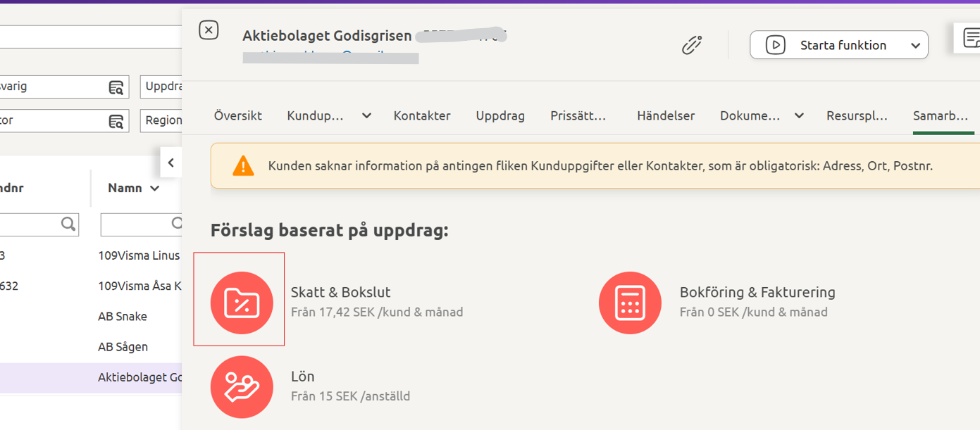The image size is (980, 430).
Task: Click the paperclip attachment icon
Action: click(692, 44)
